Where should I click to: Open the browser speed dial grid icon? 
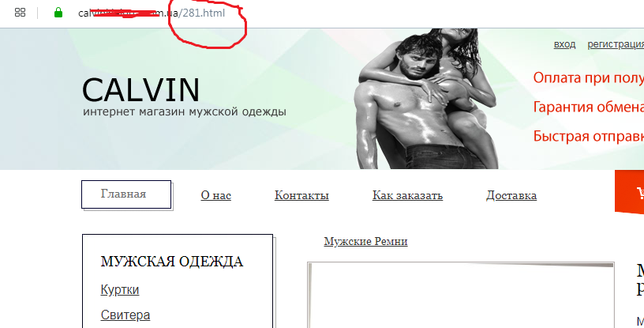pos(20,13)
